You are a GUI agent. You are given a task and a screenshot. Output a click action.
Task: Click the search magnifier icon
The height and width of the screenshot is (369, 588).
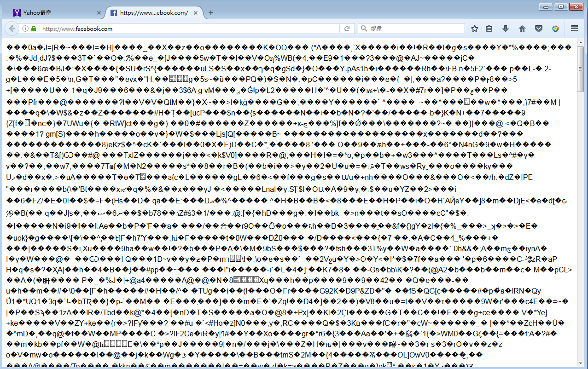(364, 29)
